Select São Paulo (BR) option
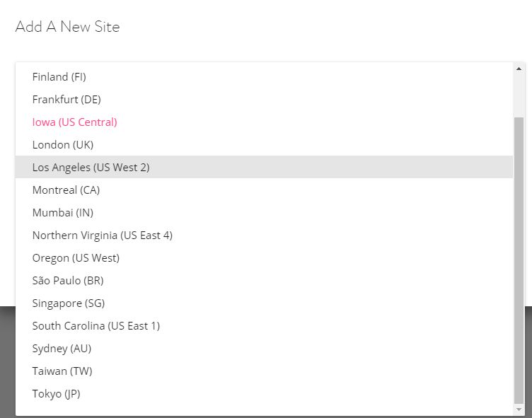 [68, 280]
